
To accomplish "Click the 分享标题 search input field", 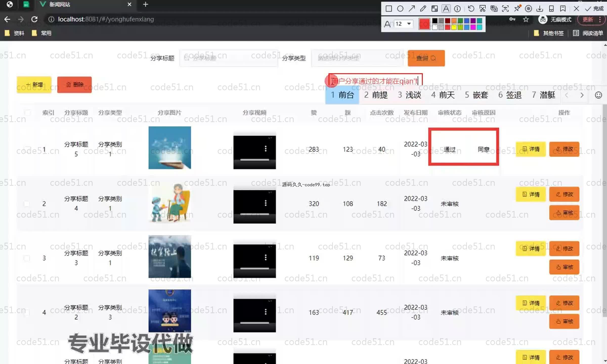I will [229, 58].
